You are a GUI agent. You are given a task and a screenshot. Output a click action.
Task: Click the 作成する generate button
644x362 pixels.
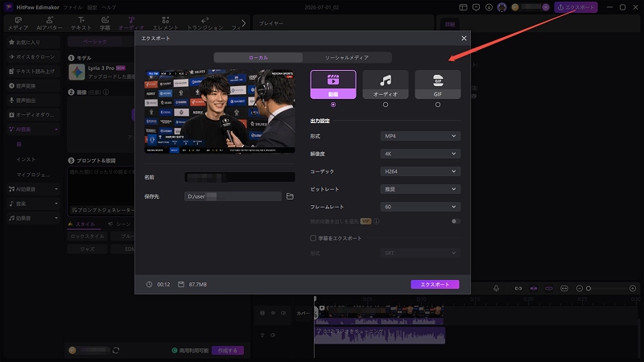[228, 351]
